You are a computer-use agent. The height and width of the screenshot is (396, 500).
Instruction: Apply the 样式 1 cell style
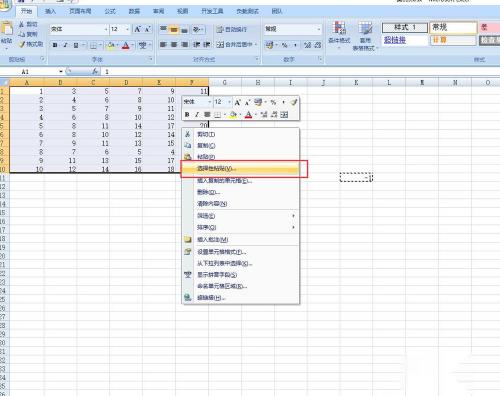click(405, 27)
